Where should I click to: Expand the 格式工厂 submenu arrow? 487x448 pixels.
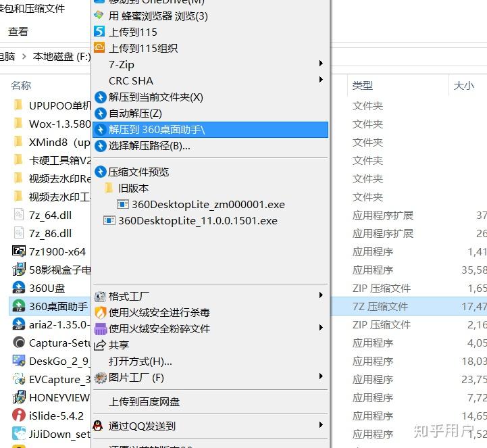point(321,295)
